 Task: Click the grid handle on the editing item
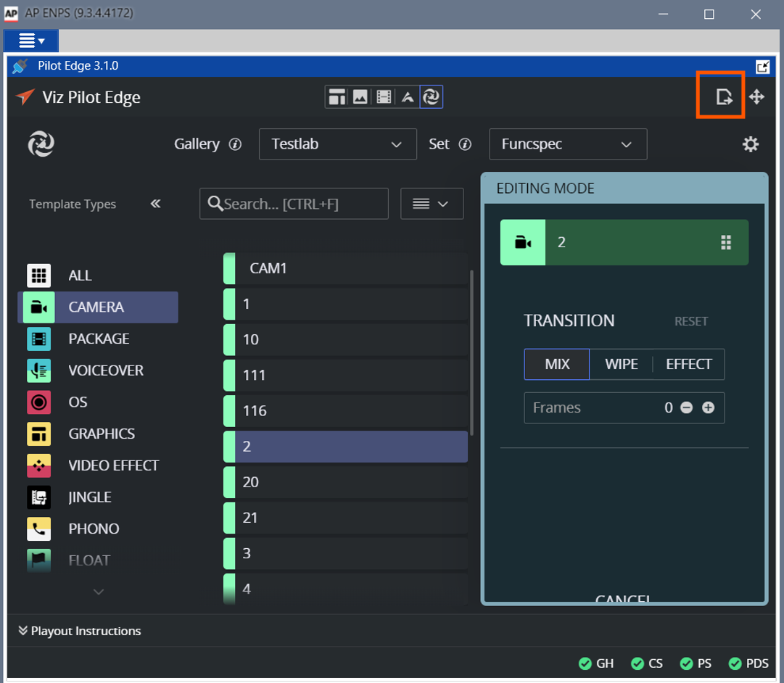726,242
